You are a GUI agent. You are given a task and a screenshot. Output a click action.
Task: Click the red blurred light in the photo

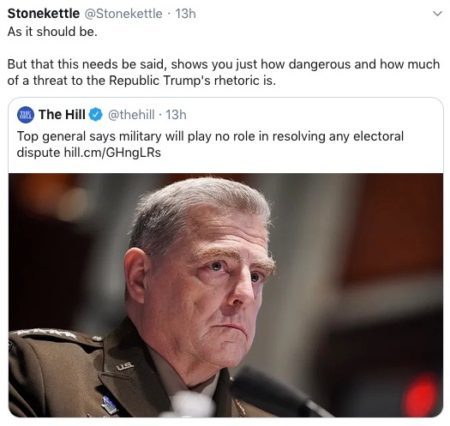(x=421, y=395)
